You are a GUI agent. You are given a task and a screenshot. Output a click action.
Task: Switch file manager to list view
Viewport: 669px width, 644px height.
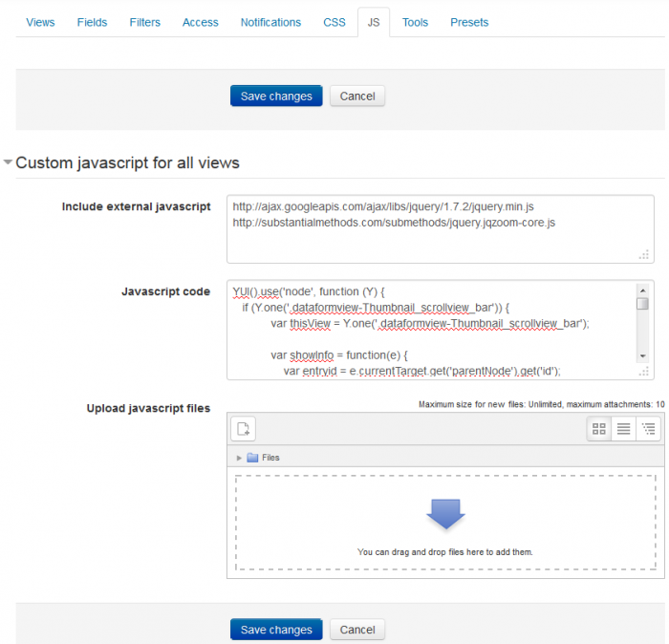pos(624,429)
